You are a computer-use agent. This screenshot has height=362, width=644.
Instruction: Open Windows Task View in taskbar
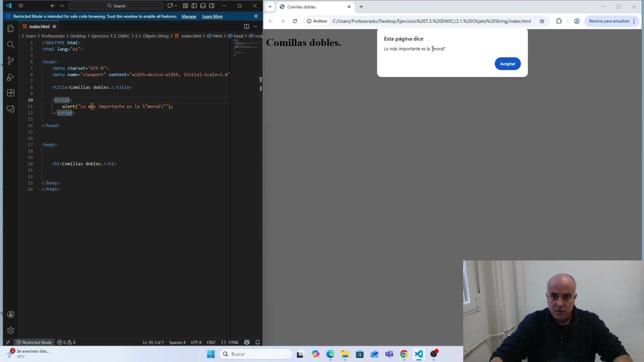tap(300, 354)
